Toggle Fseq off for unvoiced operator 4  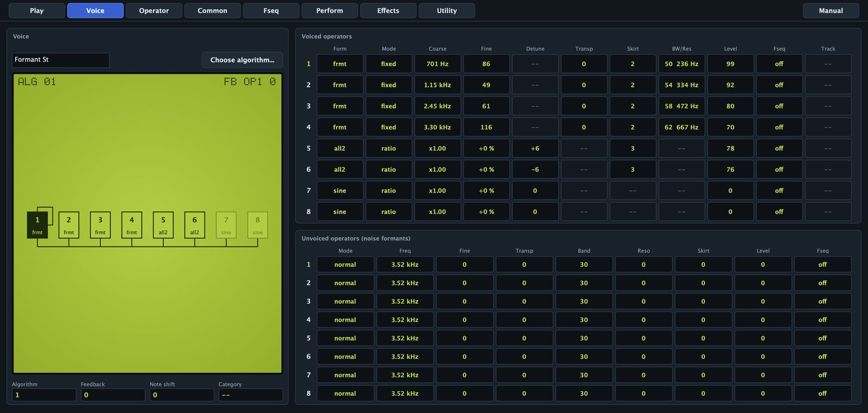(x=823, y=320)
